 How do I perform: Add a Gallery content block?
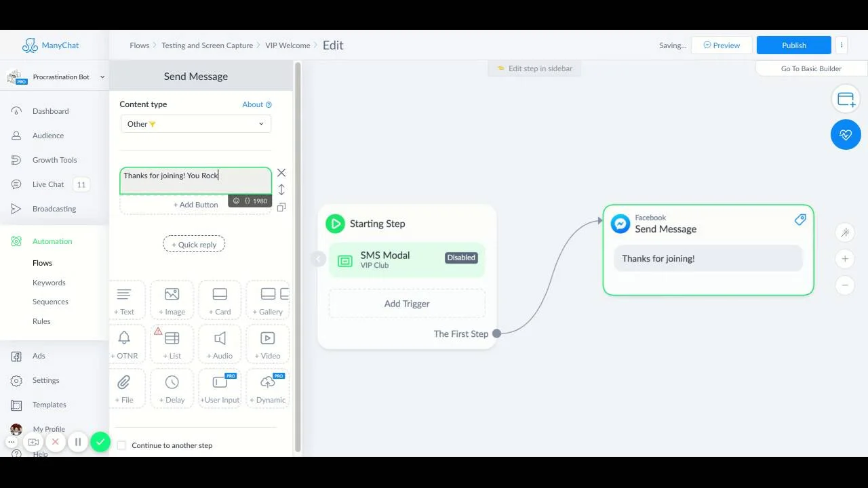[268, 300]
